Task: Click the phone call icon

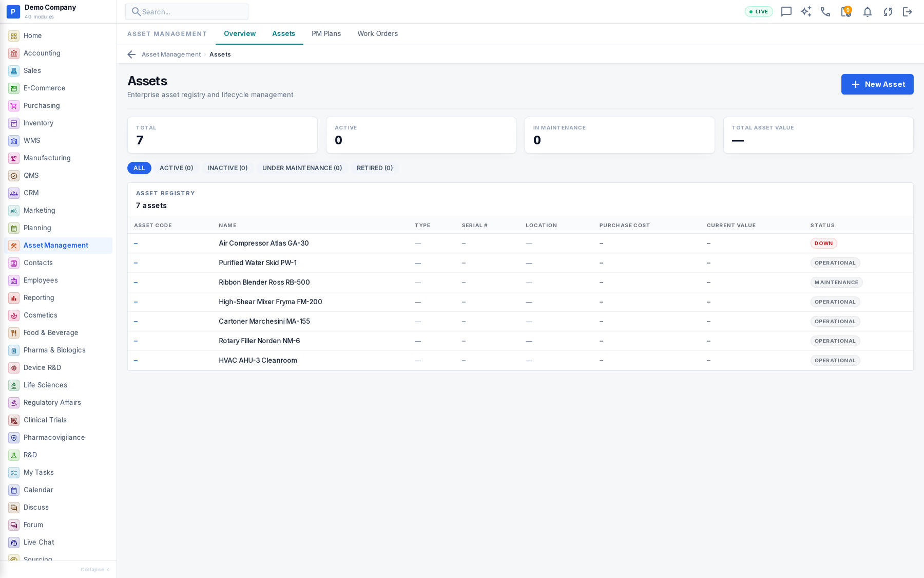Action: click(825, 12)
